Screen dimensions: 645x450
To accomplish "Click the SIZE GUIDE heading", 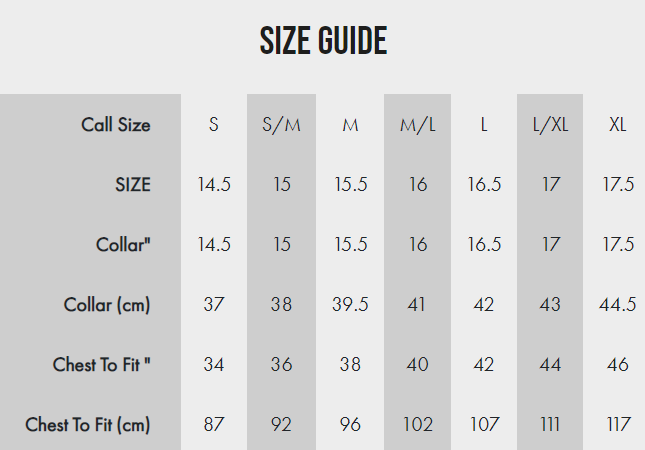I will tap(323, 40).
